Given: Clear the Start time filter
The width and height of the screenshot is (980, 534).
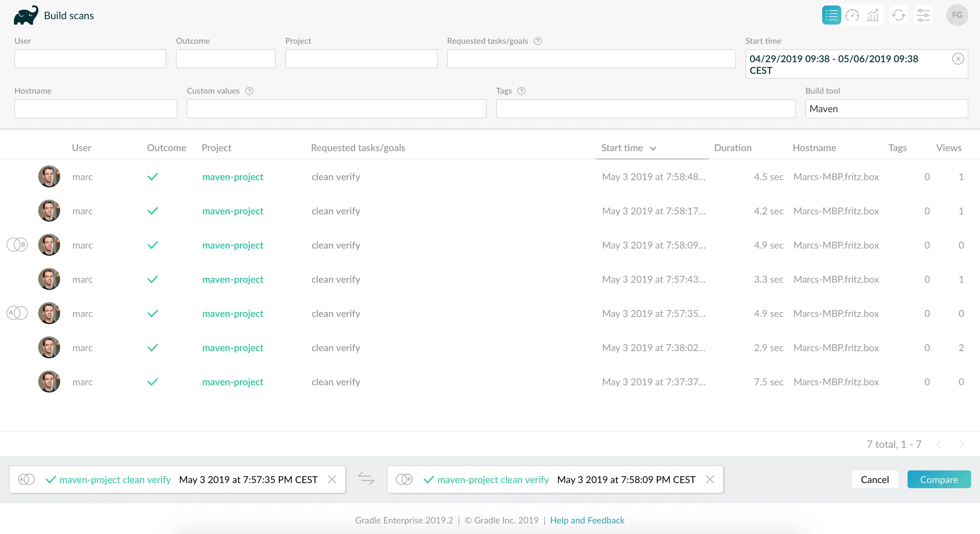Looking at the screenshot, I should tap(958, 58).
